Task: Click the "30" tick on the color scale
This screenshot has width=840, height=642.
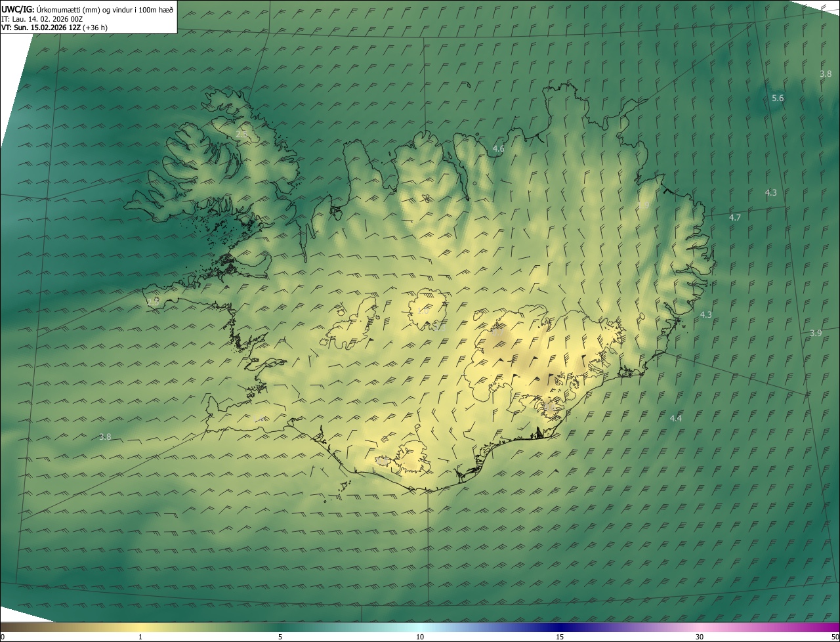Action: [700, 637]
